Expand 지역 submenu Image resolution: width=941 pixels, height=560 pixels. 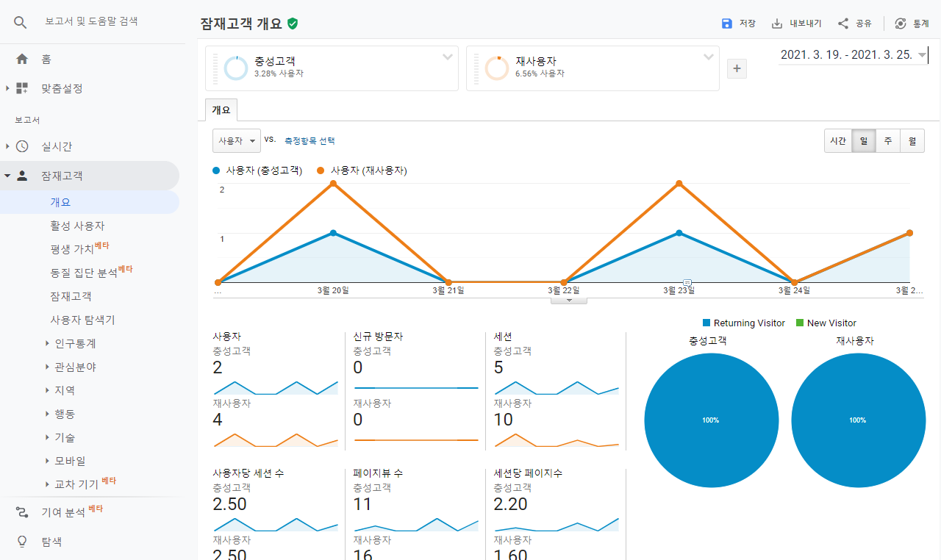point(47,390)
